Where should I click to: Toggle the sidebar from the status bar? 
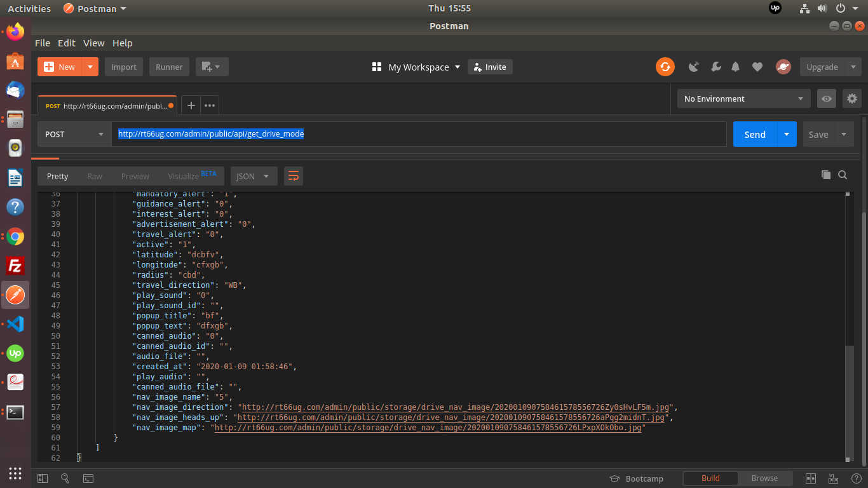pyautogui.click(x=43, y=478)
